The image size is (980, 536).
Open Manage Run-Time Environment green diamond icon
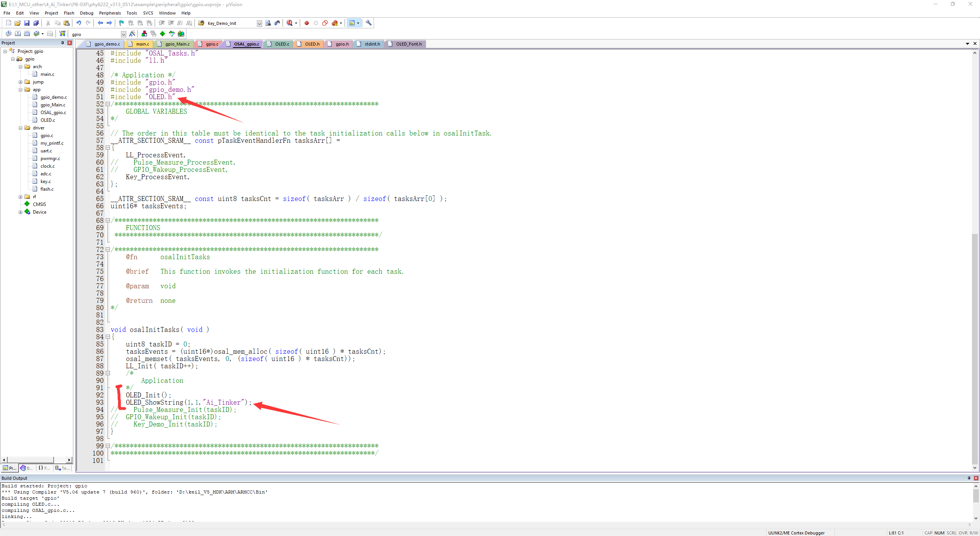pos(163,34)
